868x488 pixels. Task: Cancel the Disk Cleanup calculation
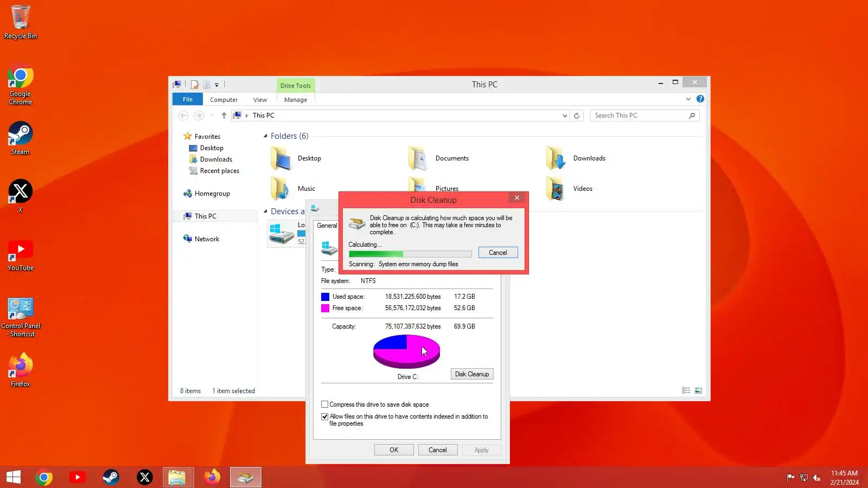coord(498,253)
